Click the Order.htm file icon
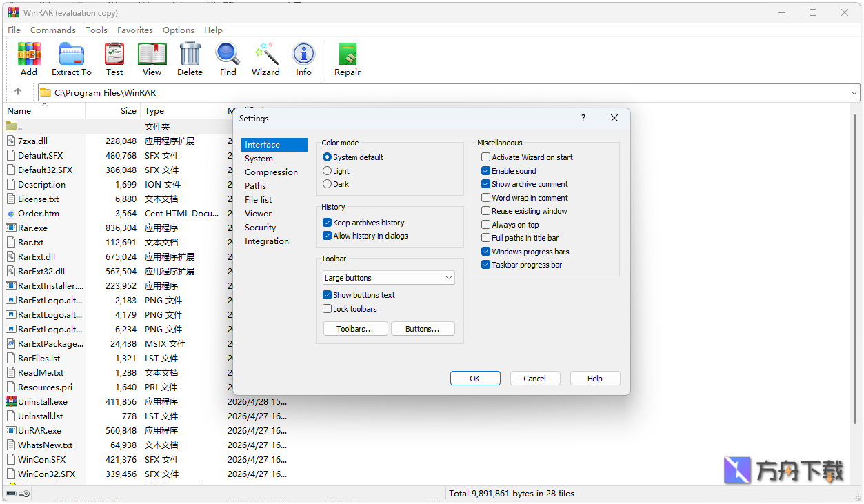 pyautogui.click(x=11, y=213)
